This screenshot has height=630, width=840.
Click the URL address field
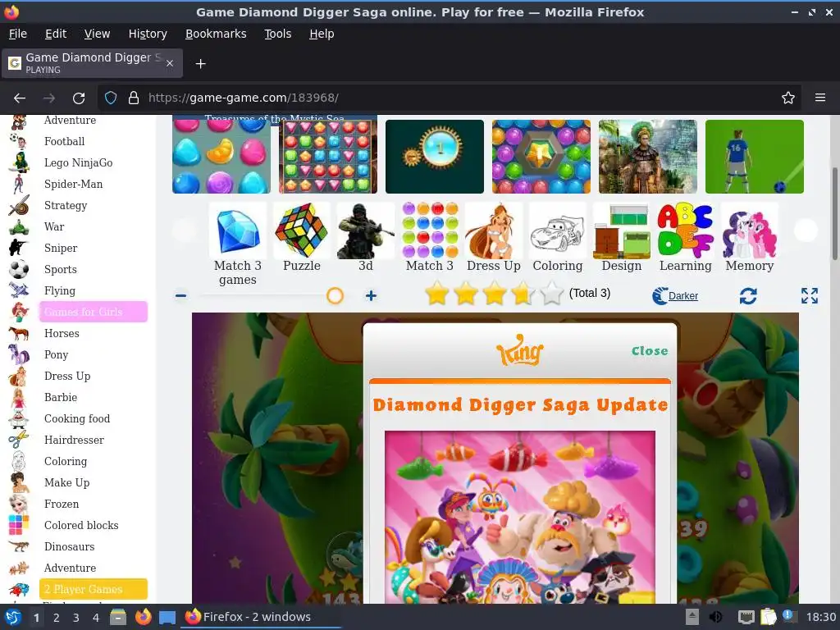448,98
